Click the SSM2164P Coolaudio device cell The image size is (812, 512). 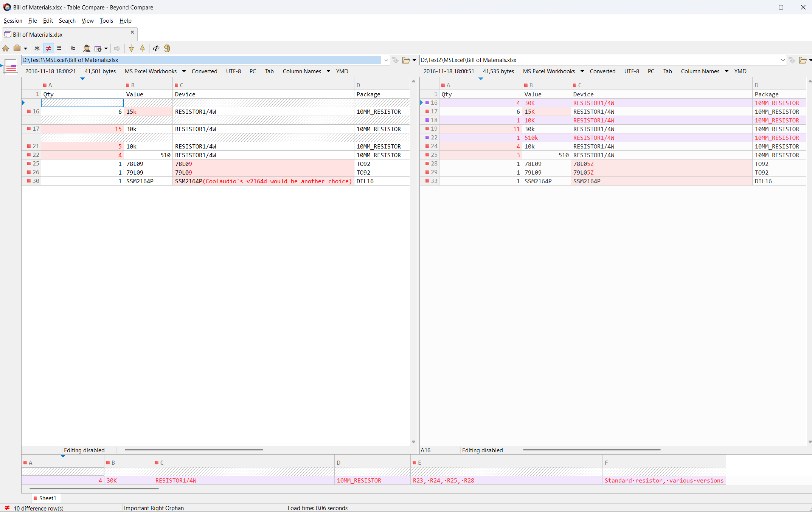(x=263, y=181)
